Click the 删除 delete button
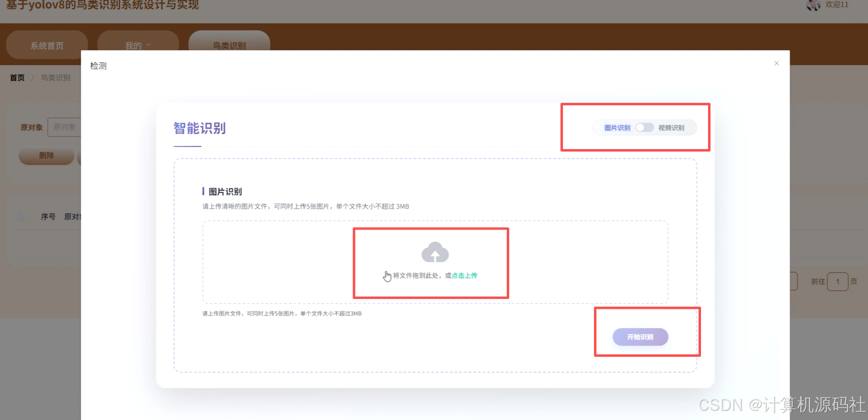This screenshot has height=420, width=868. (46, 156)
